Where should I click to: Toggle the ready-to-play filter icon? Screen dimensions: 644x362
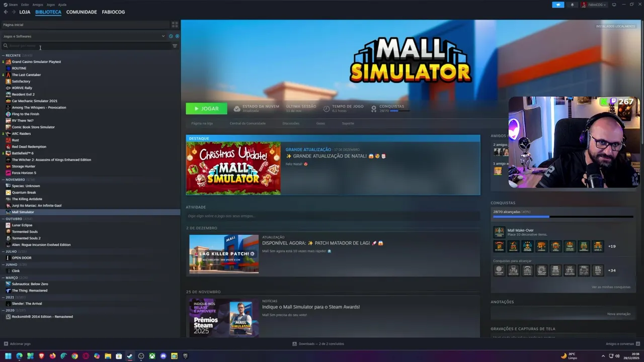pyautogui.click(x=177, y=36)
